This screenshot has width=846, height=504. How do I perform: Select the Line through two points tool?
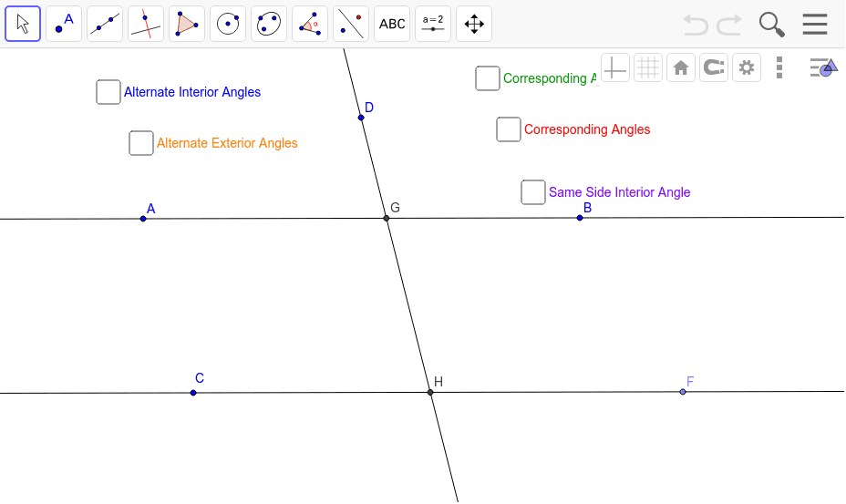pos(105,24)
